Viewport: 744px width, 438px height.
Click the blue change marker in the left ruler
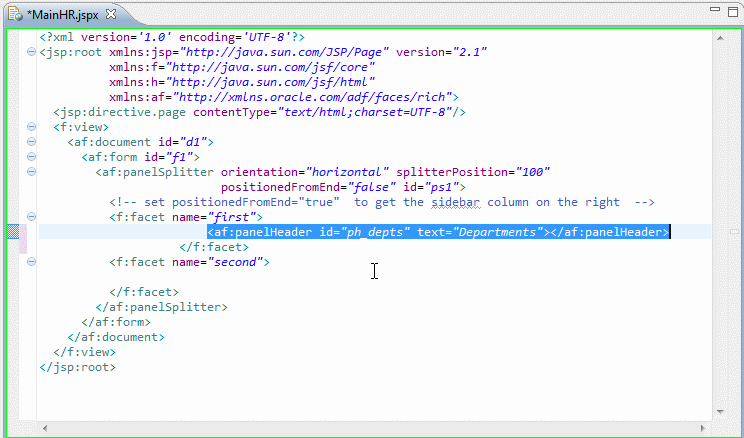(x=13, y=232)
